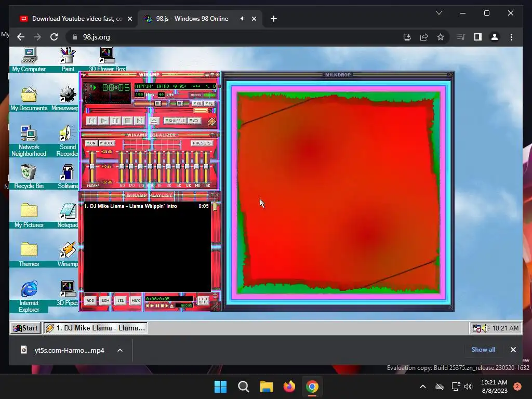Open the Paint desktop shortcut
The height and width of the screenshot is (399, 532).
[67, 60]
